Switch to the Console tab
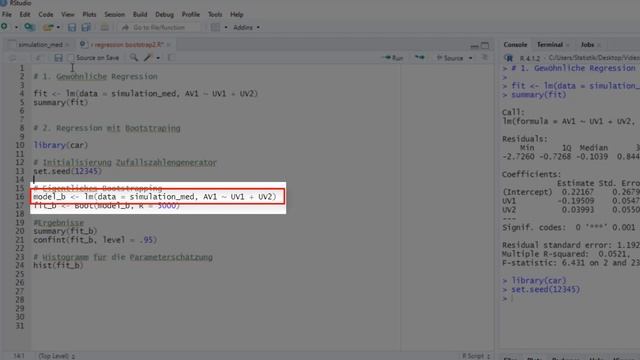Viewport: 640px width, 360px height. [x=515, y=44]
